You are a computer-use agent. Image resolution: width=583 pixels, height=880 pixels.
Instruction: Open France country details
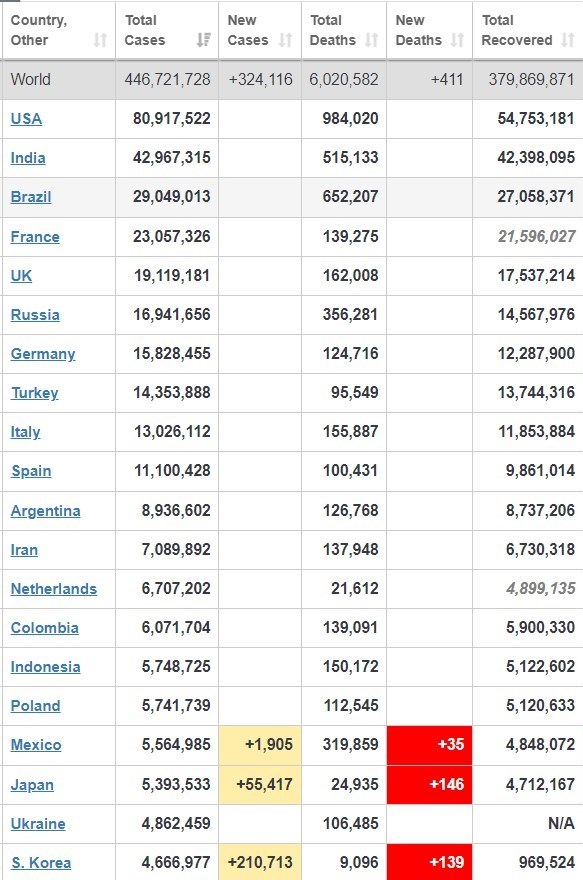(x=35, y=237)
